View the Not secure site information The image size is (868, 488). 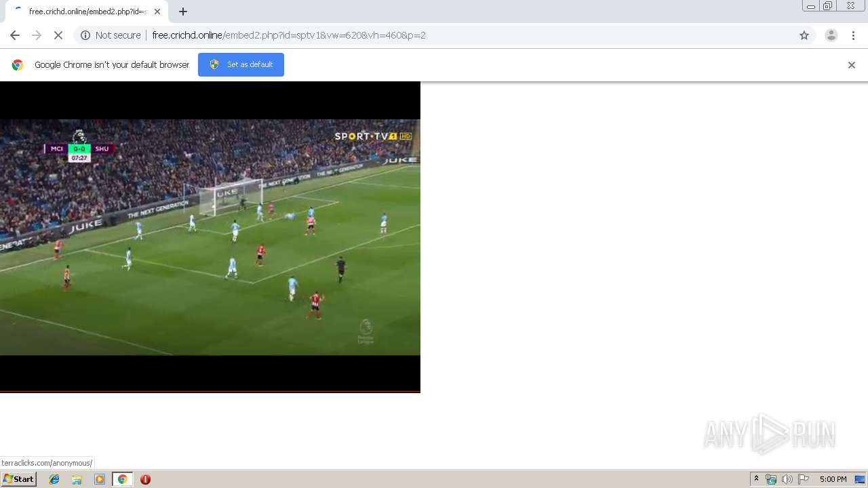(x=111, y=35)
